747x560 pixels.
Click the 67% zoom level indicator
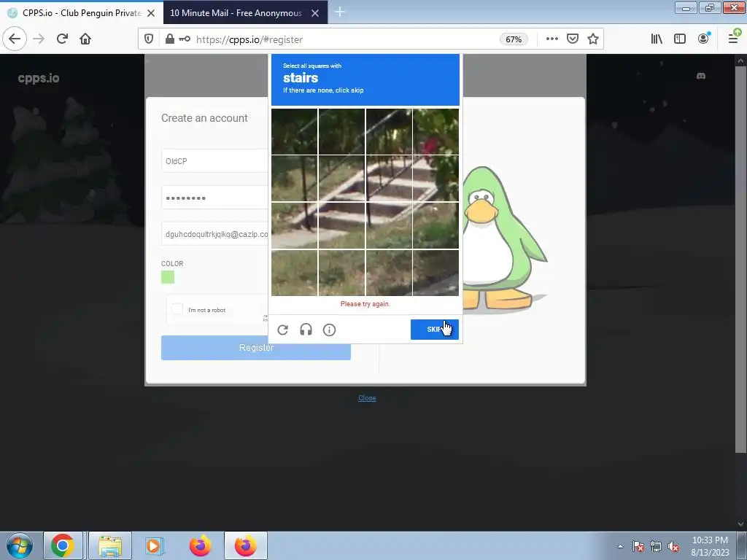(513, 39)
